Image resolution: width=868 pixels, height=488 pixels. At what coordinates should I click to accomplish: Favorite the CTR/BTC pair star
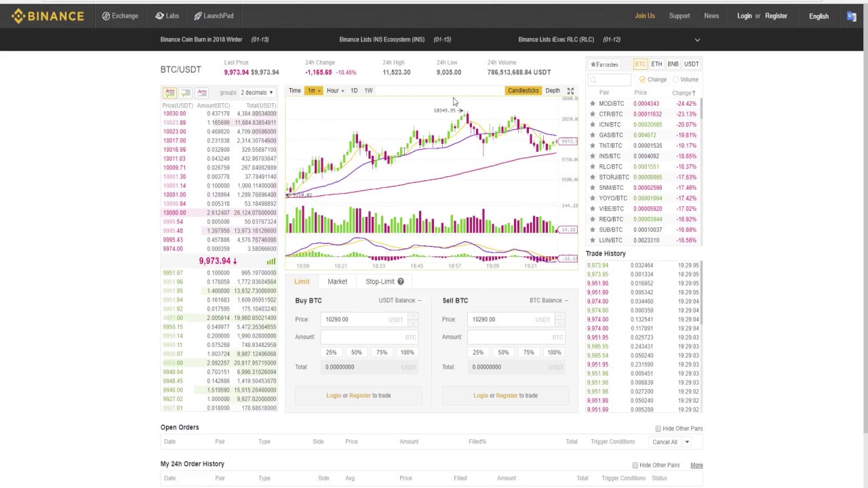(x=593, y=114)
